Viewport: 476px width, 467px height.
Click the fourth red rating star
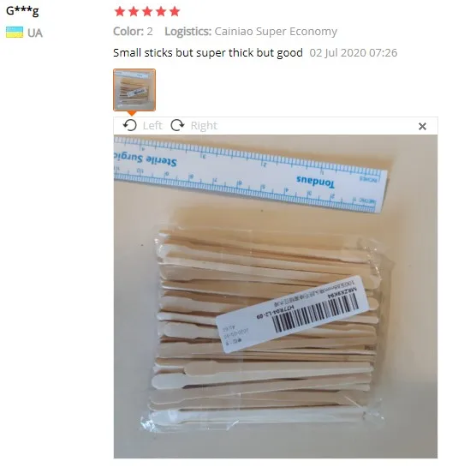(161, 11)
